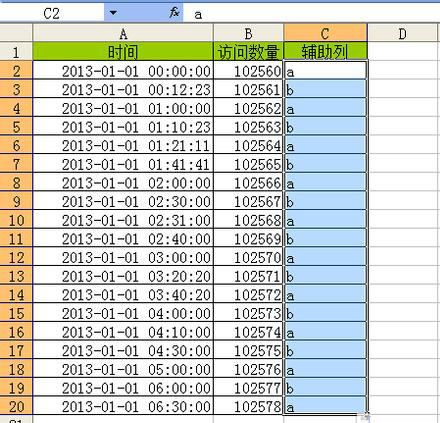Click helper column cell in row 3
The height and width of the screenshot is (423, 440).
click(325, 89)
